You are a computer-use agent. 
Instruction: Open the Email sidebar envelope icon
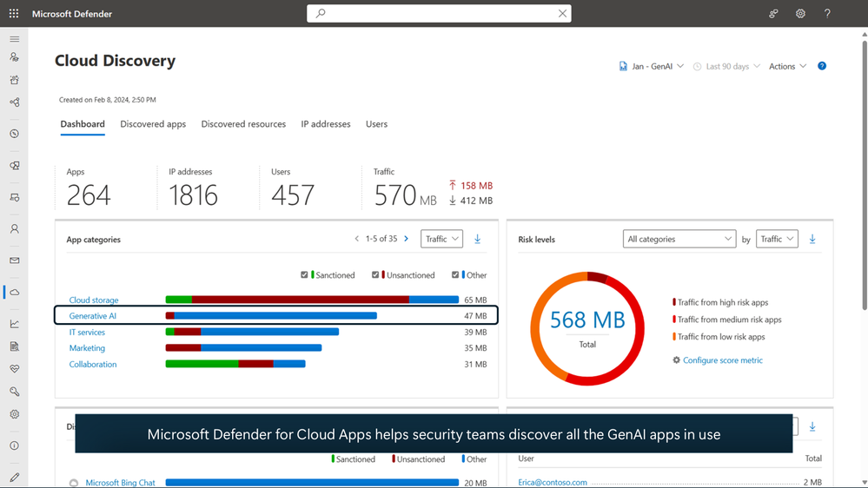pyautogui.click(x=15, y=260)
